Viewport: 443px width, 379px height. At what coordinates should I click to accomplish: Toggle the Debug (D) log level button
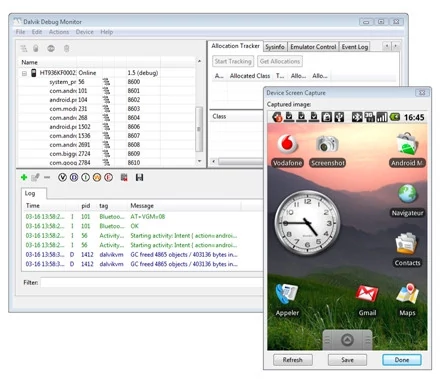click(x=74, y=177)
